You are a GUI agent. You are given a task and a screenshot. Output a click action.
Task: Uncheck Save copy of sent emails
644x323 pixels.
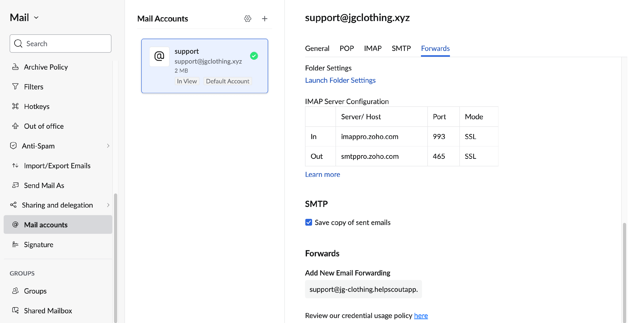(x=308, y=222)
